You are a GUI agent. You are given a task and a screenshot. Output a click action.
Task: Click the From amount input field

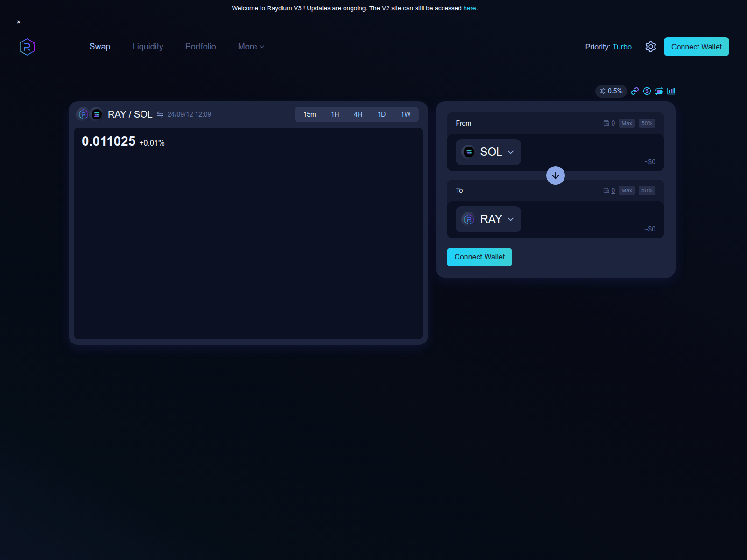(589, 149)
